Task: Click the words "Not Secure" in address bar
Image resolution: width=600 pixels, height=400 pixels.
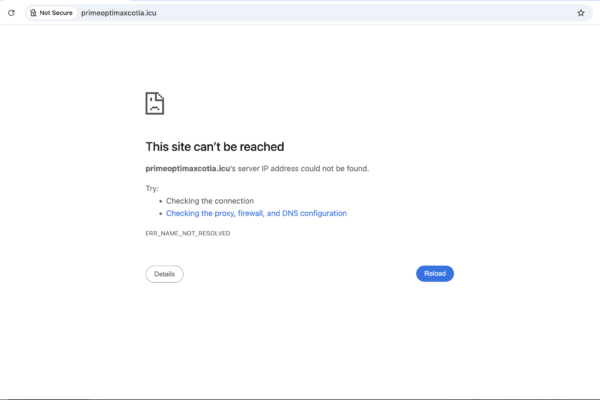Action: click(x=56, y=13)
